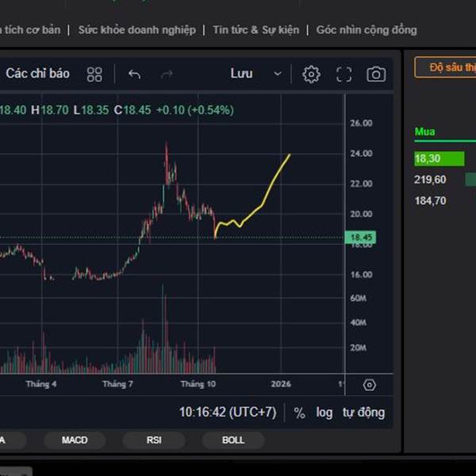Redo chart action arrow
This screenshot has width=476, height=476.
coord(167,75)
